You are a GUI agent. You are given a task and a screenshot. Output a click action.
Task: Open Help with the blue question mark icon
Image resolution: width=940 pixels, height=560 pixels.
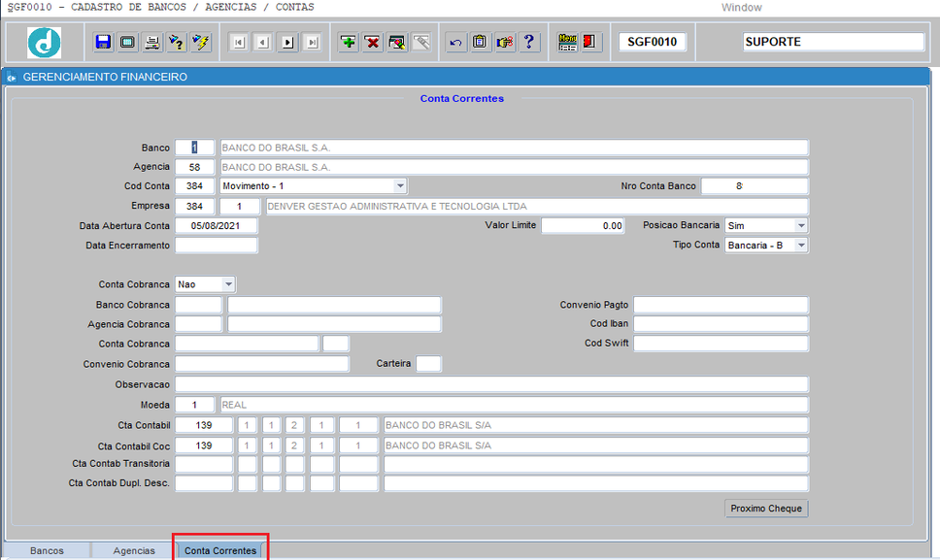click(529, 42)
